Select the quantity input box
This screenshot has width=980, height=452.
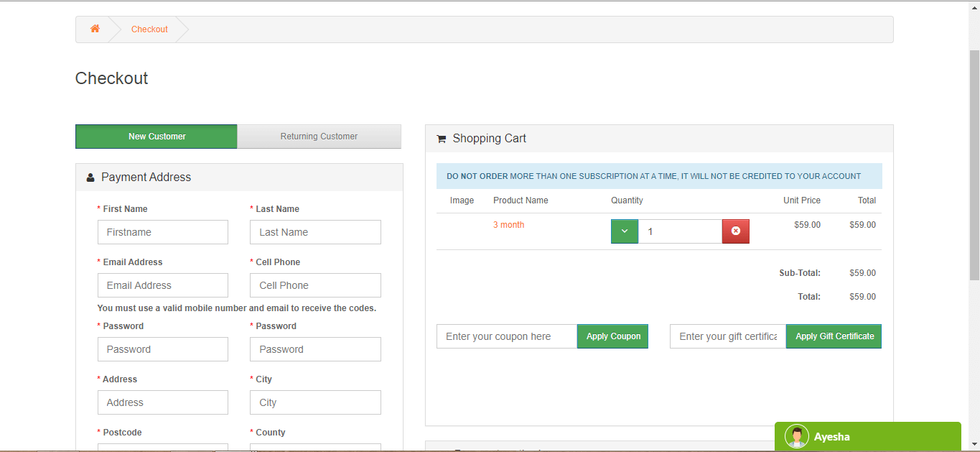pos(680,231)
